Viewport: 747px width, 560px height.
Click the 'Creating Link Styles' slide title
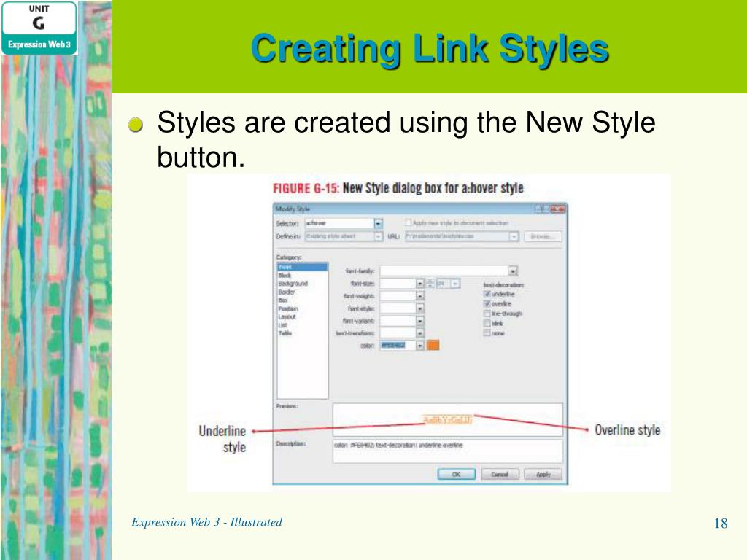(x=430, y=48)
